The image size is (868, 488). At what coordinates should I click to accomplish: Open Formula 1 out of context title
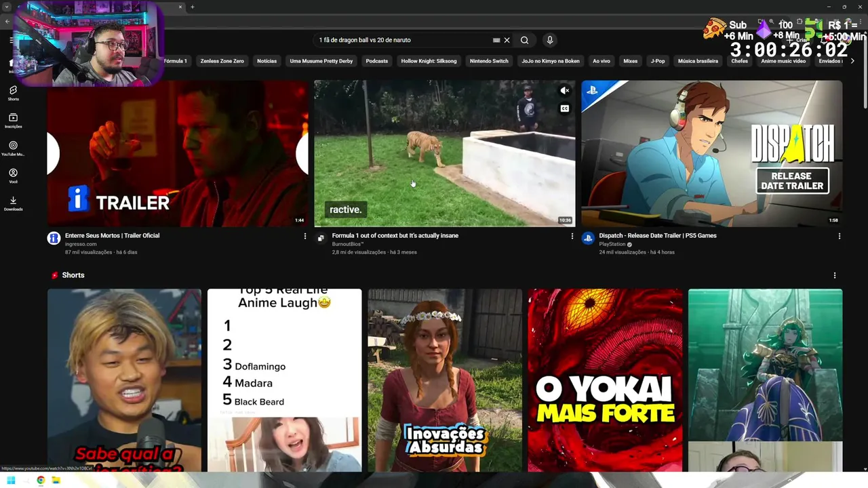(x=395, y=236)
